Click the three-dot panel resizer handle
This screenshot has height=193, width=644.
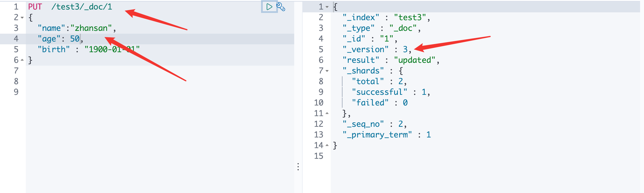click(x=298, y=167)
